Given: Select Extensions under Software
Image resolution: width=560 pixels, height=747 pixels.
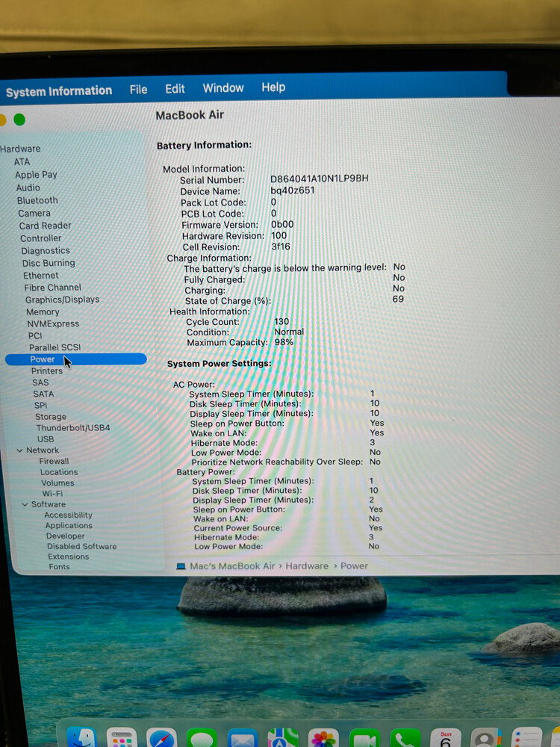Looking at the screenshot, I should (69, 557).
